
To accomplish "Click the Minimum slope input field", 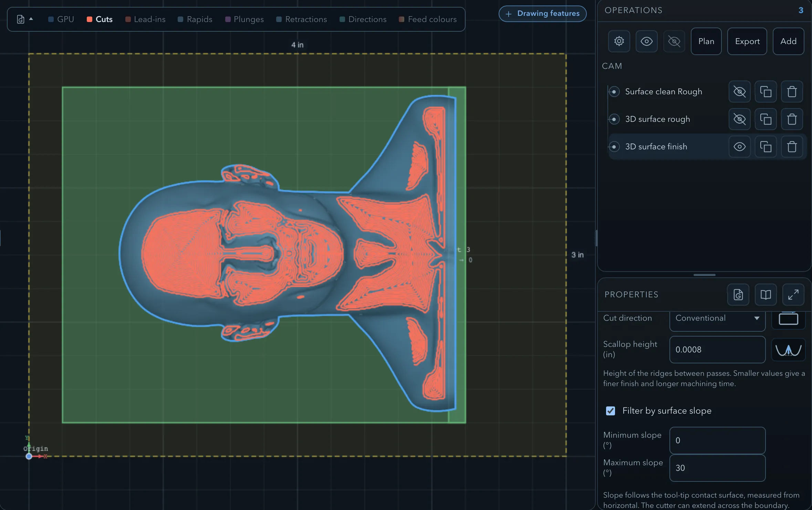I will tap(718, 440).
